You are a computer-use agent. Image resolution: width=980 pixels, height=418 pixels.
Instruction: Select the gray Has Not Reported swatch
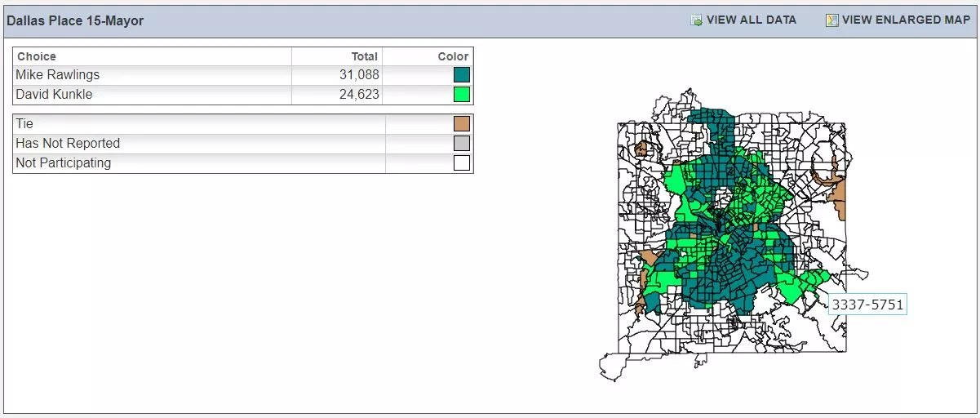tap(462, 144)
